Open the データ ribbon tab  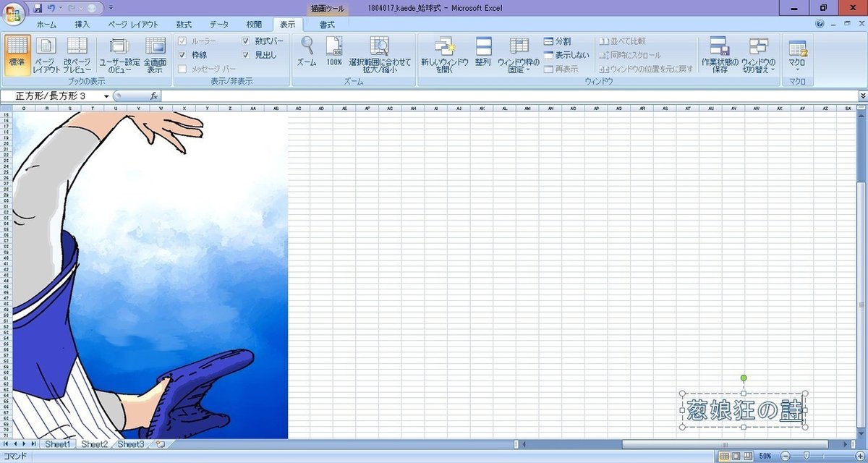(219, 25)
